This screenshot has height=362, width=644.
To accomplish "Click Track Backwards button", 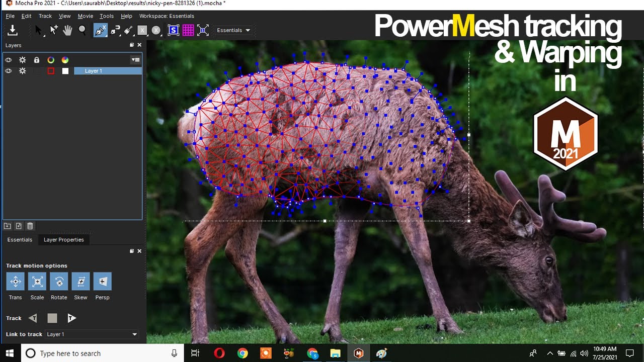I will [33, 318].
